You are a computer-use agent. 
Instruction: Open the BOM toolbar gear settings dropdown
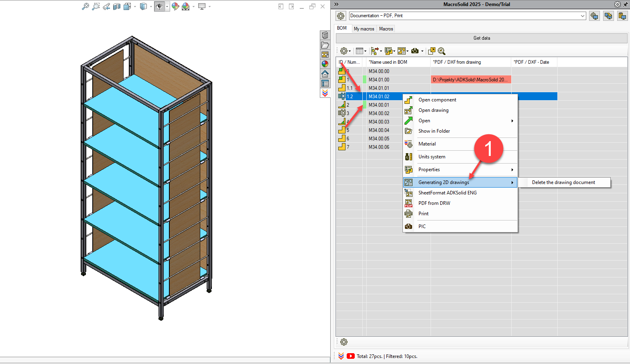345,51
